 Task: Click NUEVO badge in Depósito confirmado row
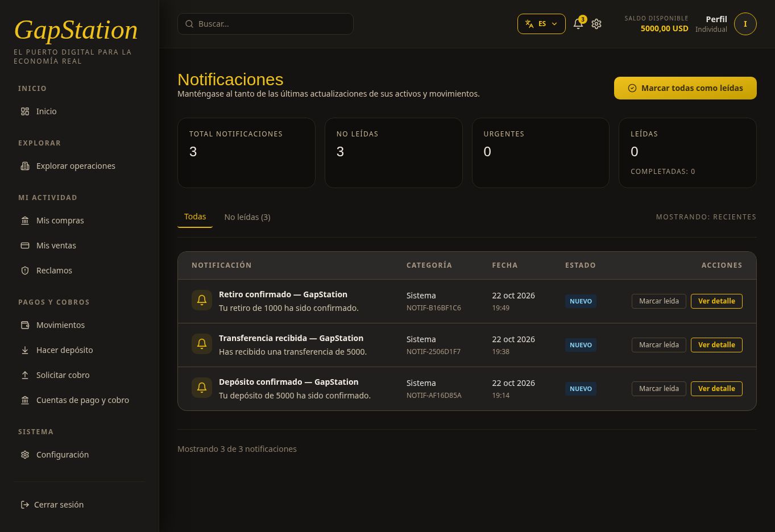click(x=581, y=389)
